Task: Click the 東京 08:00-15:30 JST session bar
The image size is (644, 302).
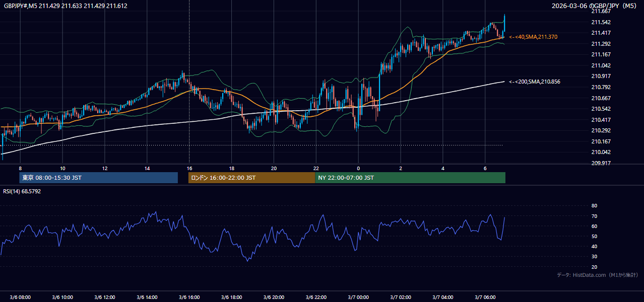Action: point(99,178)
